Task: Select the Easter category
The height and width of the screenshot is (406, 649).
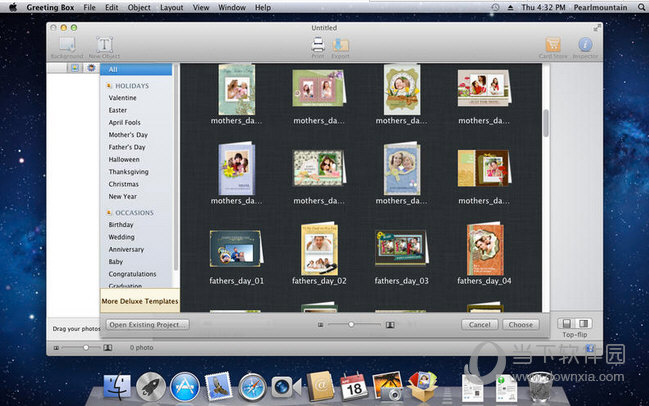Action: pos(118,111)
